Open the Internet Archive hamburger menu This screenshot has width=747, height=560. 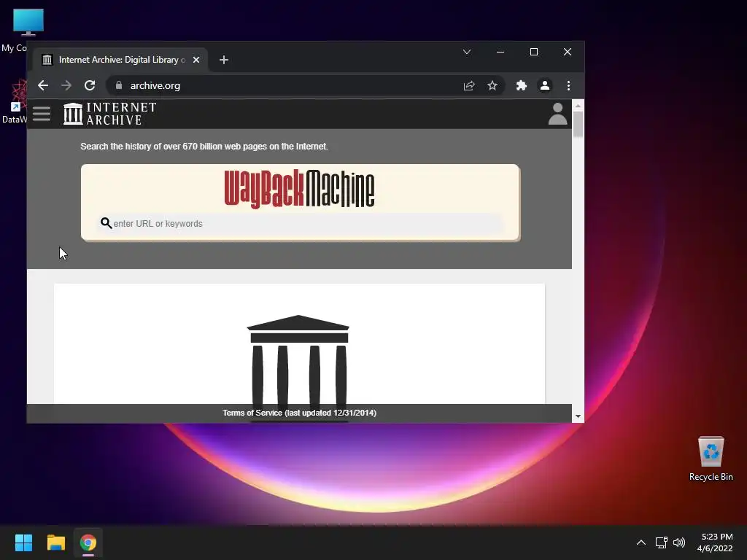[42, 114]
